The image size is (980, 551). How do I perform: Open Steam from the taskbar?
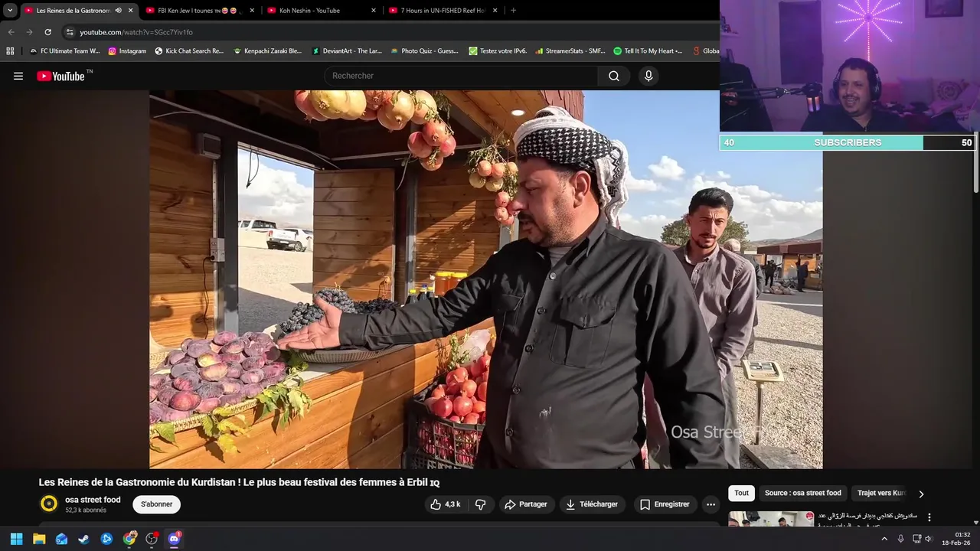point(83,539)
